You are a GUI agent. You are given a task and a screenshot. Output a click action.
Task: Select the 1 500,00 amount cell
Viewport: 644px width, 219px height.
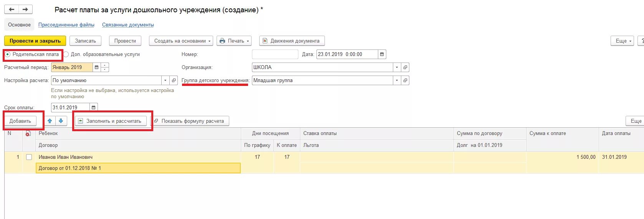[x=562, y=157]
